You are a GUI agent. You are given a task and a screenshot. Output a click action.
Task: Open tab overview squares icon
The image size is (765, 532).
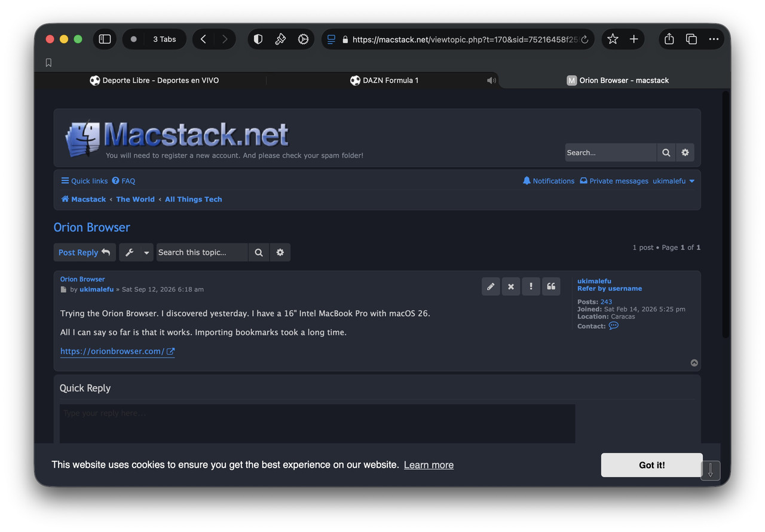click(x=691, y=39)
